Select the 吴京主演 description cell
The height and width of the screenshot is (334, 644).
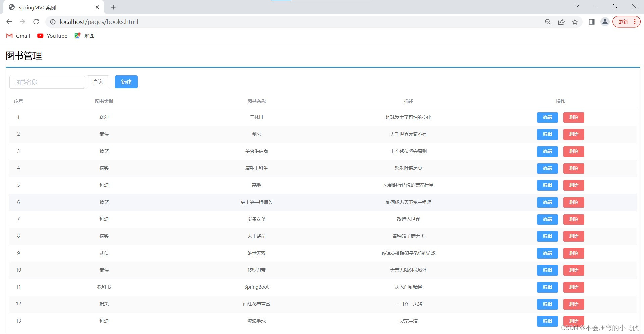409,321
